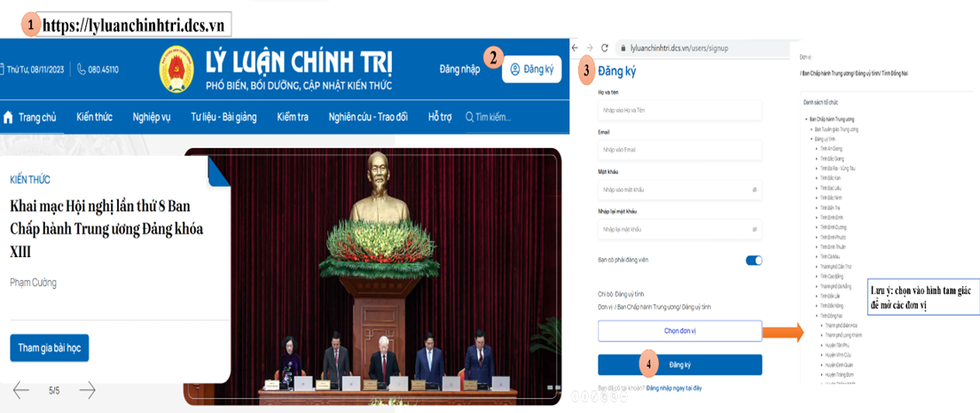The height and width of the screenshot is (413, 980).
Task: Show confirm password via eye icon
Action: tap(755, 230)
